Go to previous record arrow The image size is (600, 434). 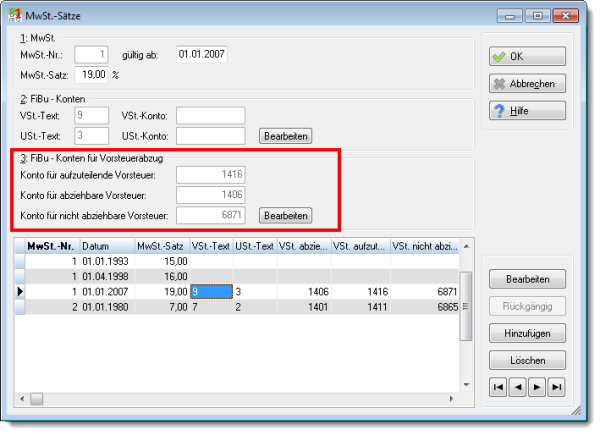click(517, 387)
